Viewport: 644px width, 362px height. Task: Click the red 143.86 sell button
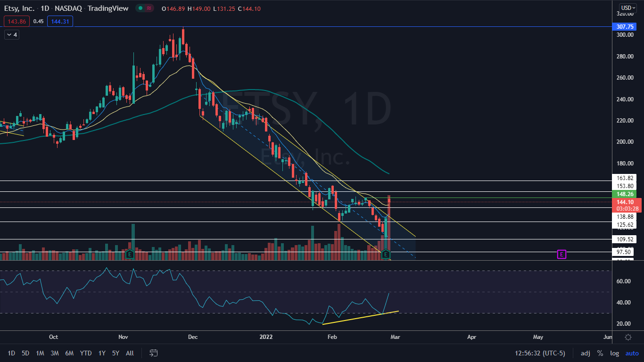coord(17,21)
